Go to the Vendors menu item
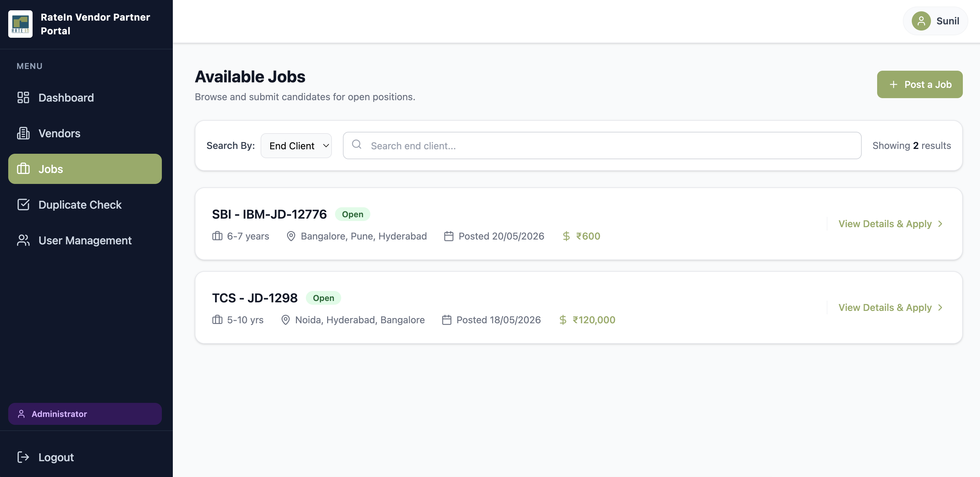Viewport: 980px width, 477px height. [x=85, y=133]
